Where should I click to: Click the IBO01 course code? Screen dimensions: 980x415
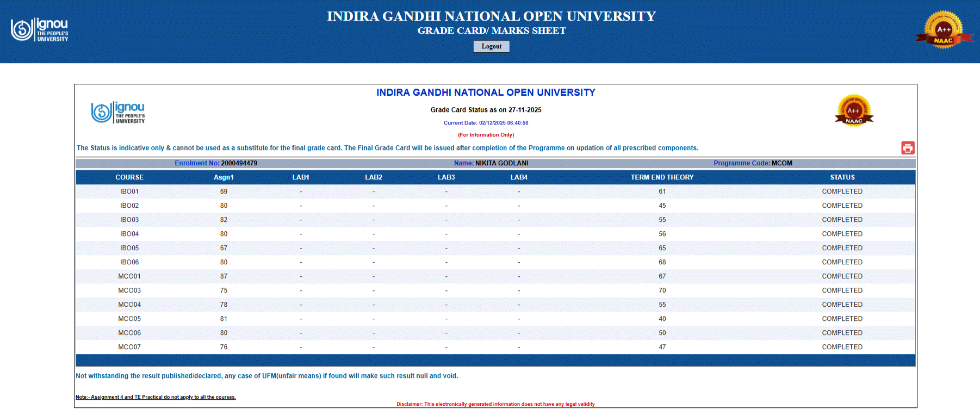pyautogui.click(x=129, y=191)
